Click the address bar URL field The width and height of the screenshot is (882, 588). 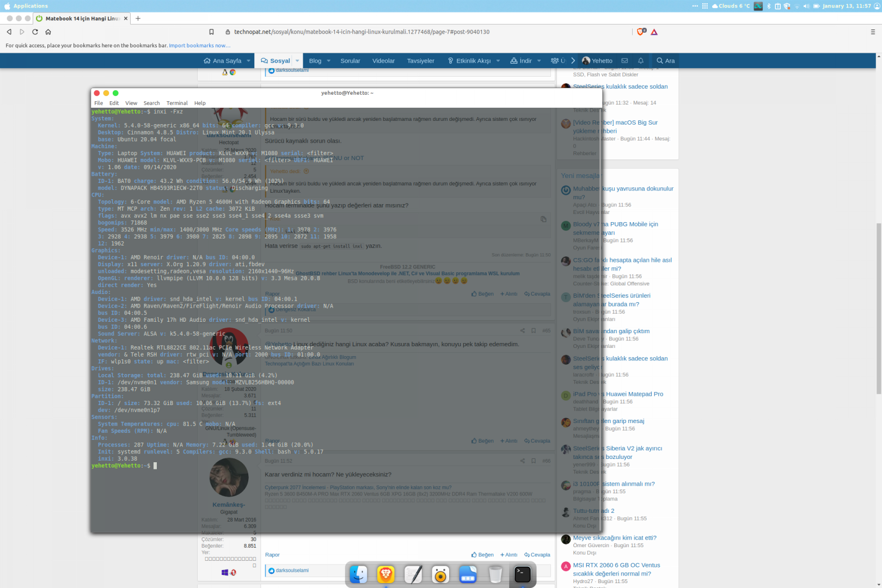362,32
